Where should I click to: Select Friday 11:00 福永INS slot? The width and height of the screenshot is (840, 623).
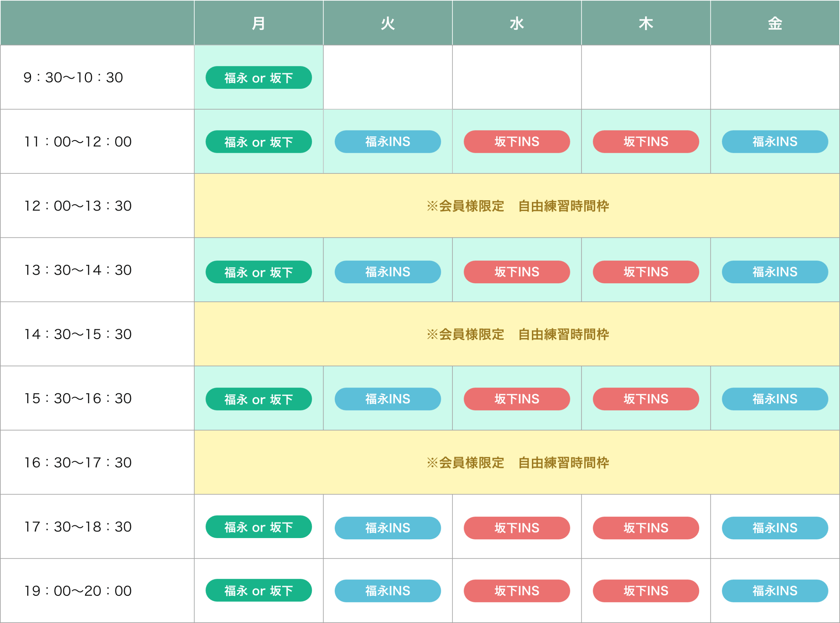click(x=775, y=142)
